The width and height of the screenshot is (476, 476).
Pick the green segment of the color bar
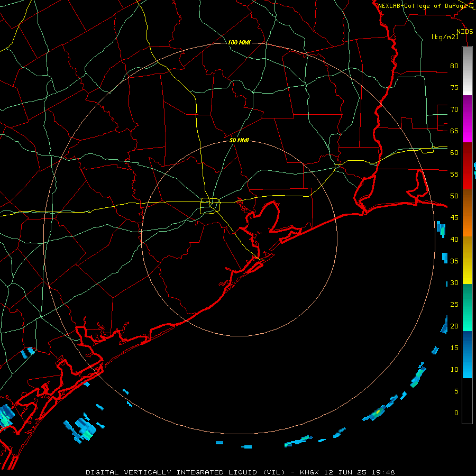click(467, 307)
